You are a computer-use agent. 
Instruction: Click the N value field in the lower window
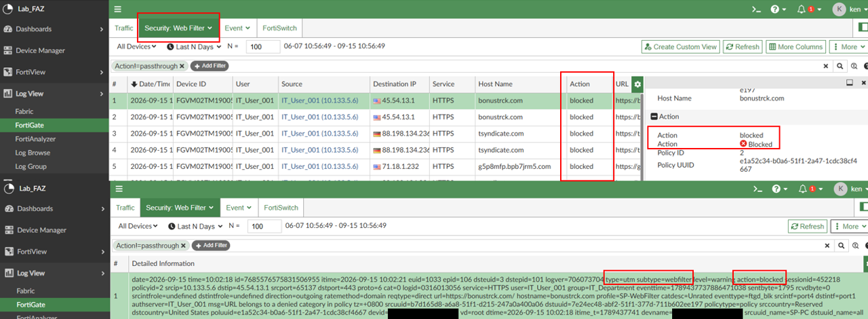pyautogui.click(x=265, y=226)
